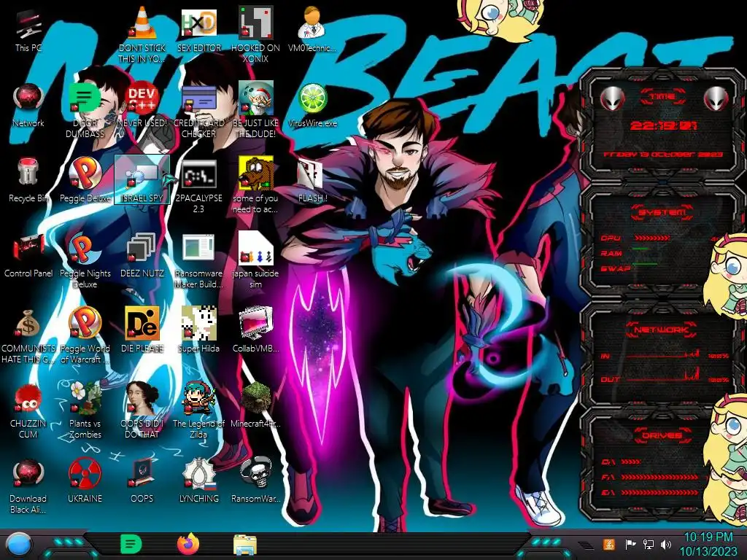This screenshot has height=560, width=747.
Task: Open the CollabVMB... monitor icon
Action: (x=255, y=330)
